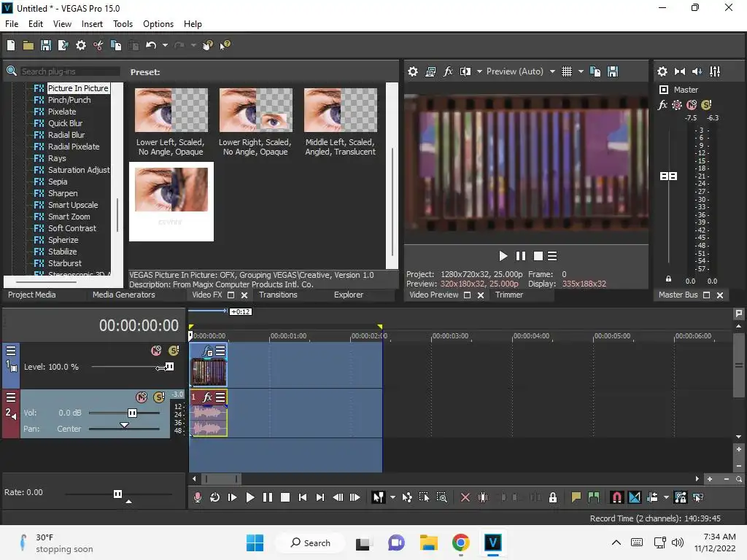Screen dimensions: 747x560
Task: Toggle the lock event switch
Action: [553, 497]
